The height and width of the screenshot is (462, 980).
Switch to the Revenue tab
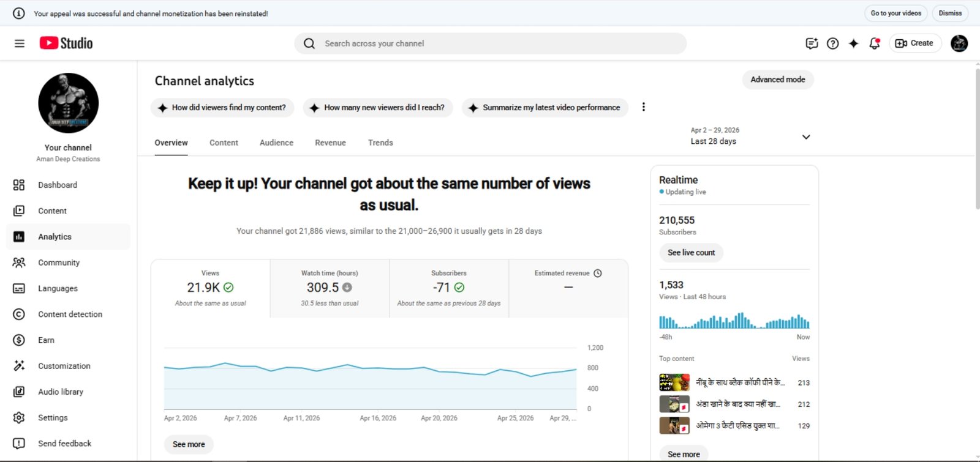330,143
